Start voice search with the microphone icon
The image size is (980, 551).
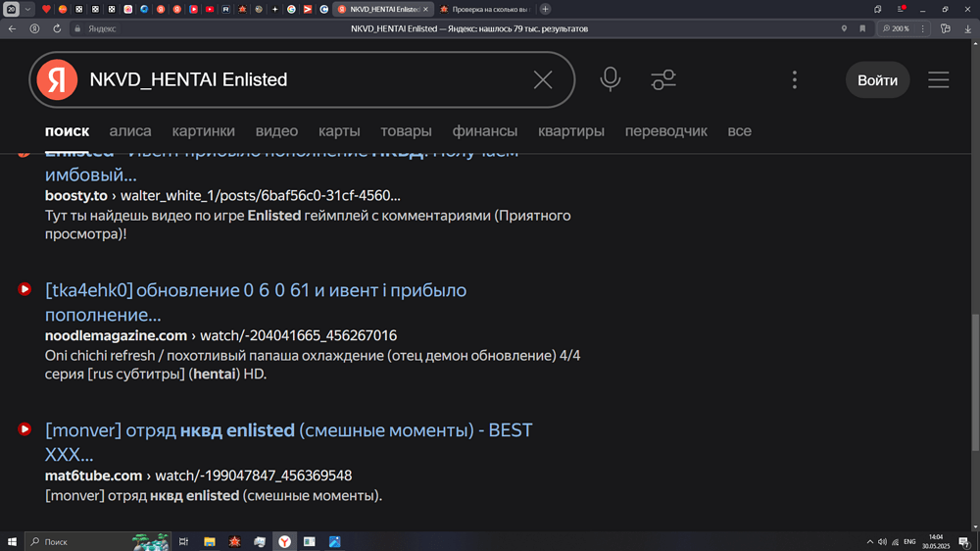(x=610, y=79)
